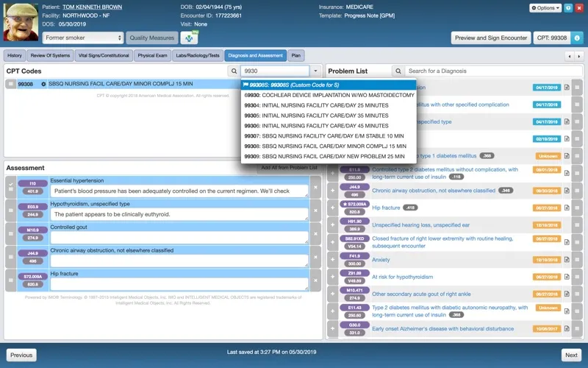Select 99308S Custom Code for S option
Image resolution: width=588 pixels, height=368 pixels.
coord(329,85)
